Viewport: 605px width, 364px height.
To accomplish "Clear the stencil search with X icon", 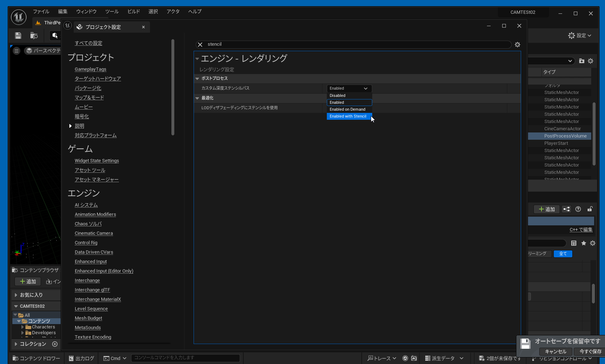I will click(x=200, y=45).
